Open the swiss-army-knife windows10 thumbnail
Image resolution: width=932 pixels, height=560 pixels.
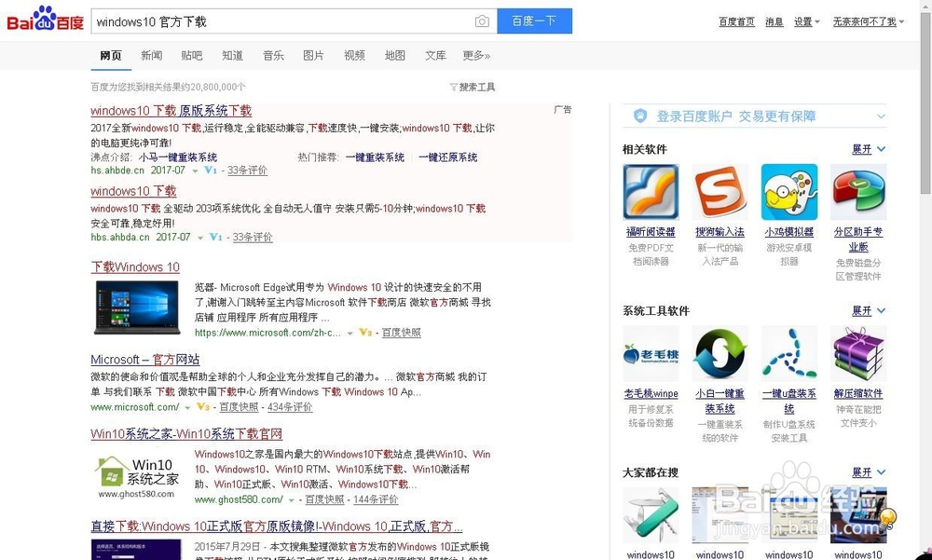[x=651, y=515]
